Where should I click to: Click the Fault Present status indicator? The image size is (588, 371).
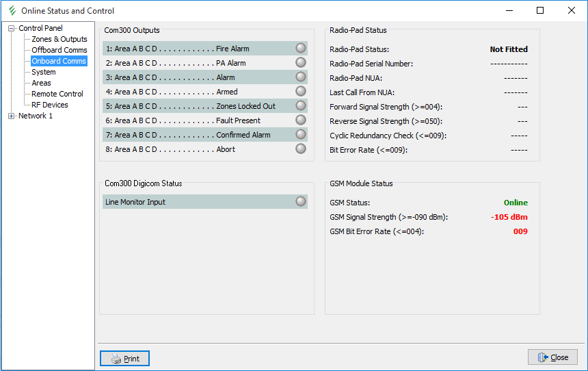coord(300,120)
